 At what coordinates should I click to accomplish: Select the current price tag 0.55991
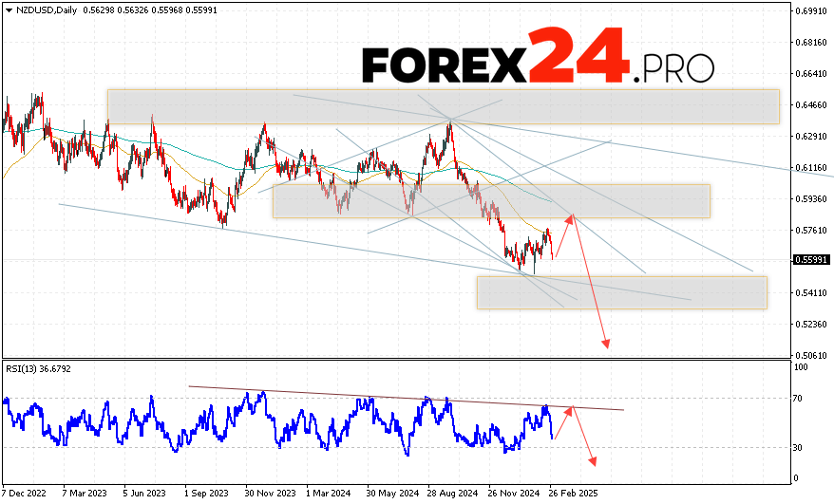coord(812,260)
